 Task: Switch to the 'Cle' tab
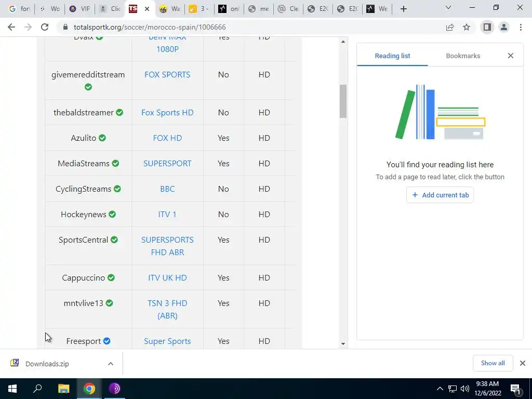tap(288, 9)
